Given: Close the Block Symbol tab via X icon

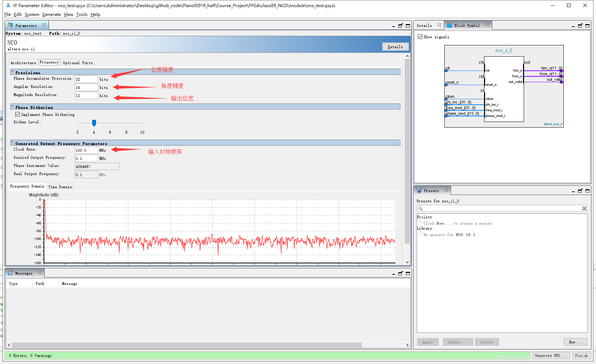Looking at the screenshot, I should click(488, 25).
